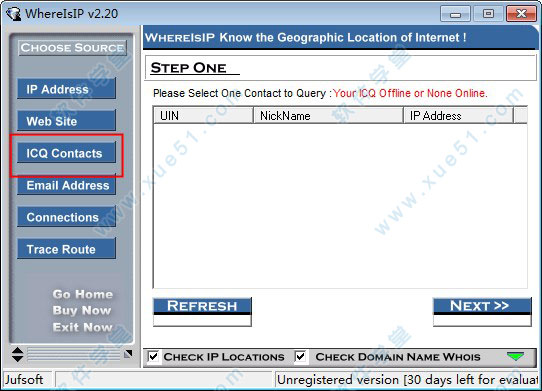Open the Go Home link
The width and height of the screenshot is (542, 391).
83,294
